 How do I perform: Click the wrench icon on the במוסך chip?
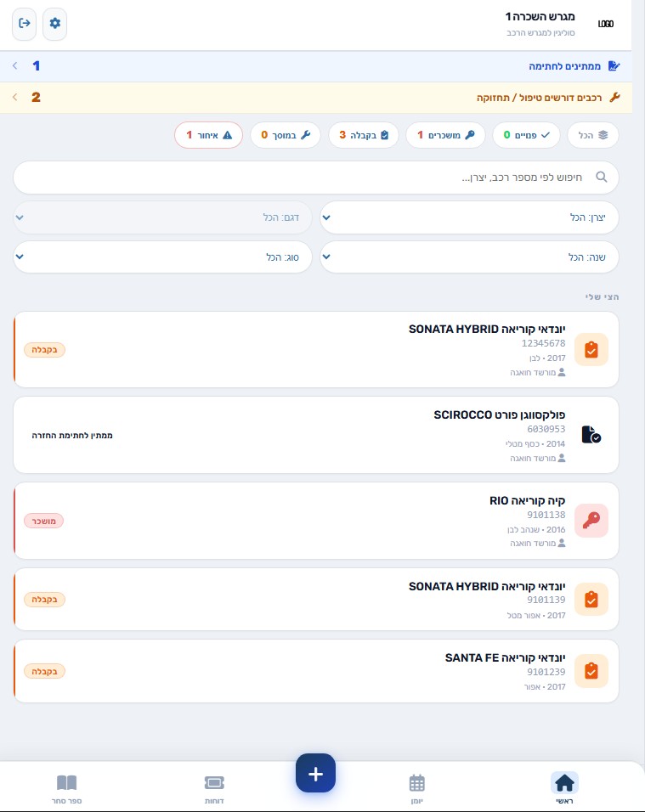pos(306,135)
